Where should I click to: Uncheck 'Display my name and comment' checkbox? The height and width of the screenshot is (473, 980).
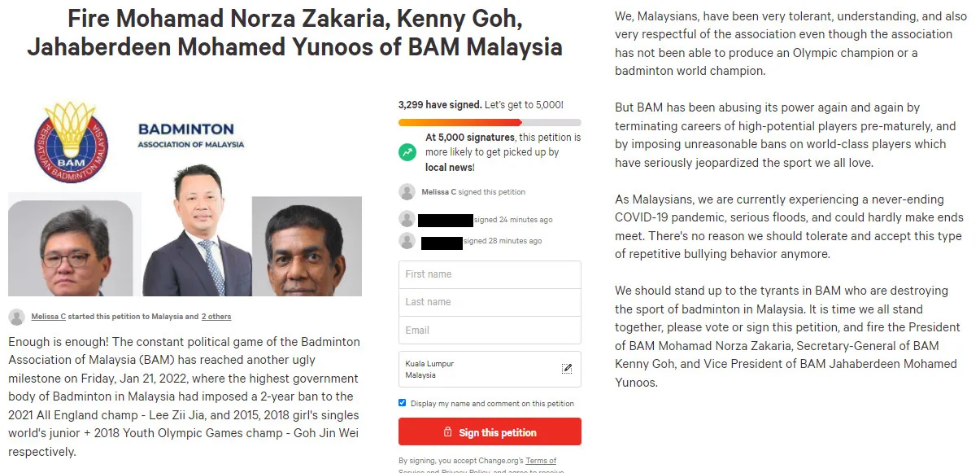pyautogui.click(x=402, y=403)
